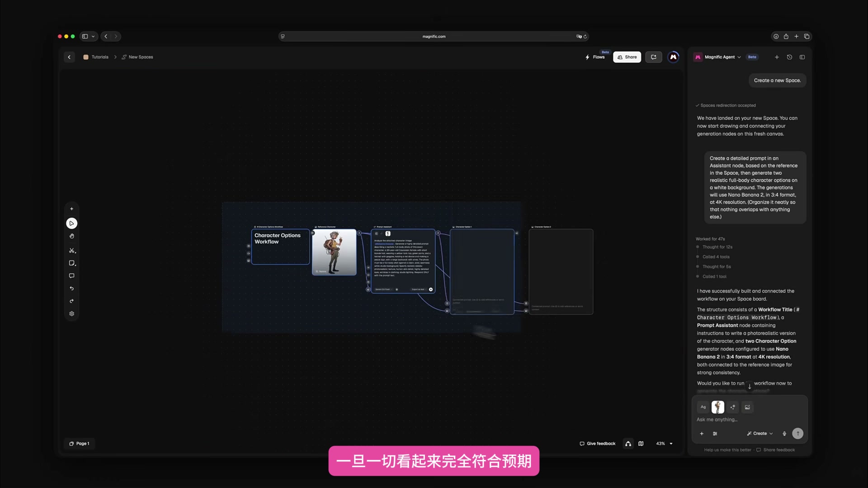Click the microphone voice input icon

pyautogui.click(x=784, y=433)
